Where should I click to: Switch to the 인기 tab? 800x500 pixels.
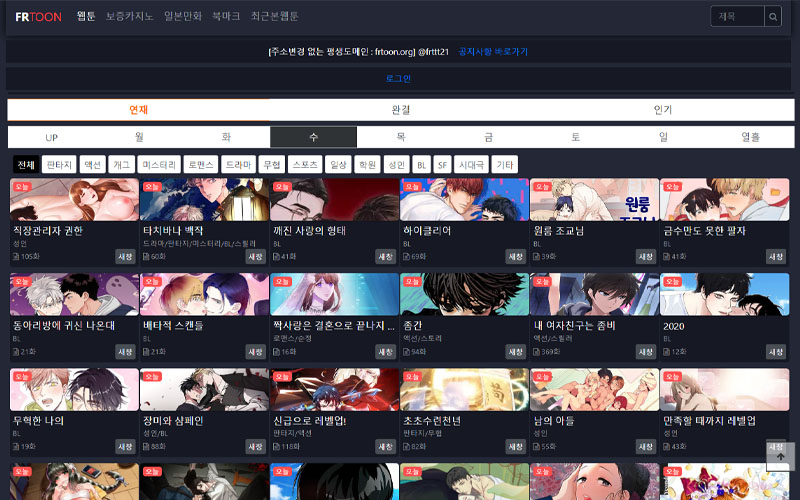pos(663,110)
